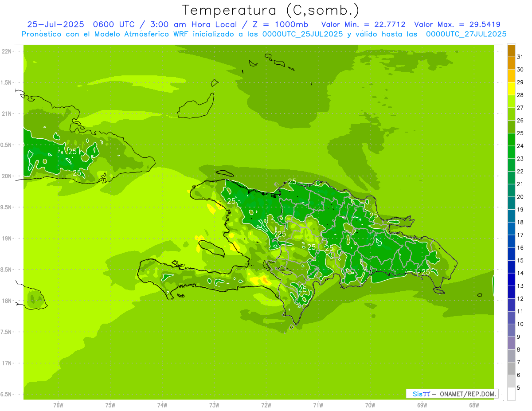Pick gray legend swatch between 6 and 7
532x411 pixels.
[511, 368]
